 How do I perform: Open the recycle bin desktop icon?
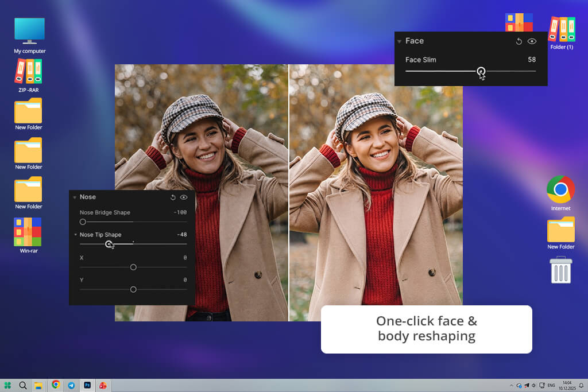point(560,270)
